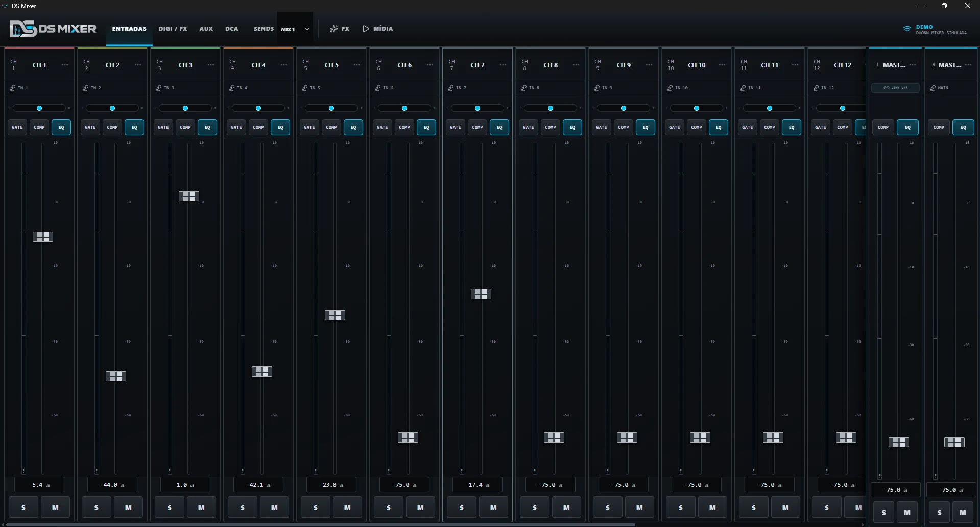Click the CH 3 level field 1.0
Image resolution: width=980 pixels, height=527 pixels.
coord(185,485)
